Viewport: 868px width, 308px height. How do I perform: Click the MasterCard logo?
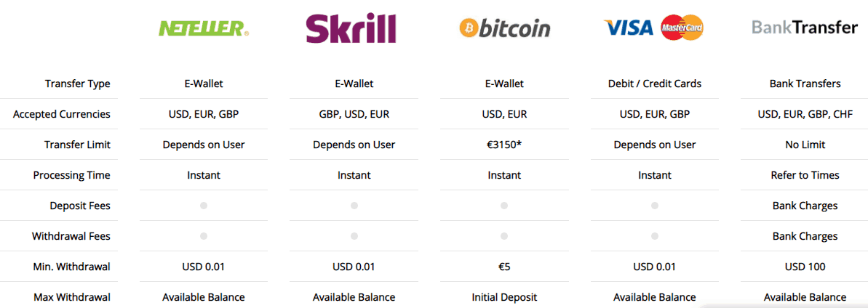coord(682,28)
